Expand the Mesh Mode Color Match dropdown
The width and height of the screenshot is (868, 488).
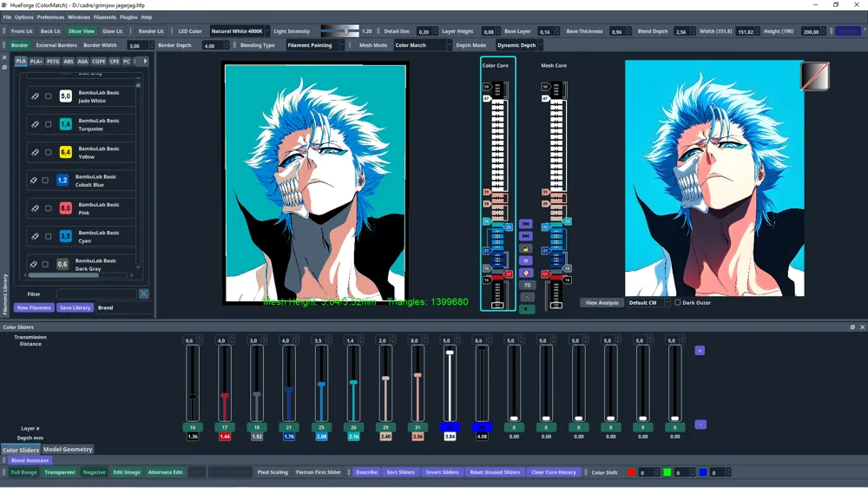tap(422, 45)
